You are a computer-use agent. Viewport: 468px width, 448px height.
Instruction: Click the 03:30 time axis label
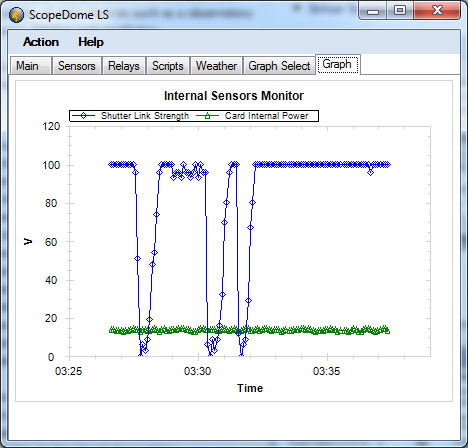197,371
